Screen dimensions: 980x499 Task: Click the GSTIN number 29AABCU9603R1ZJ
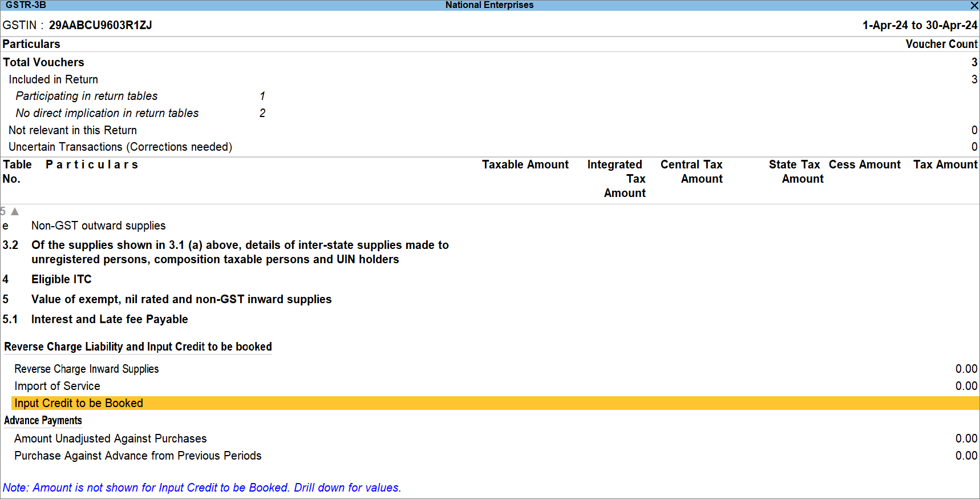click(x=100, y=25)
